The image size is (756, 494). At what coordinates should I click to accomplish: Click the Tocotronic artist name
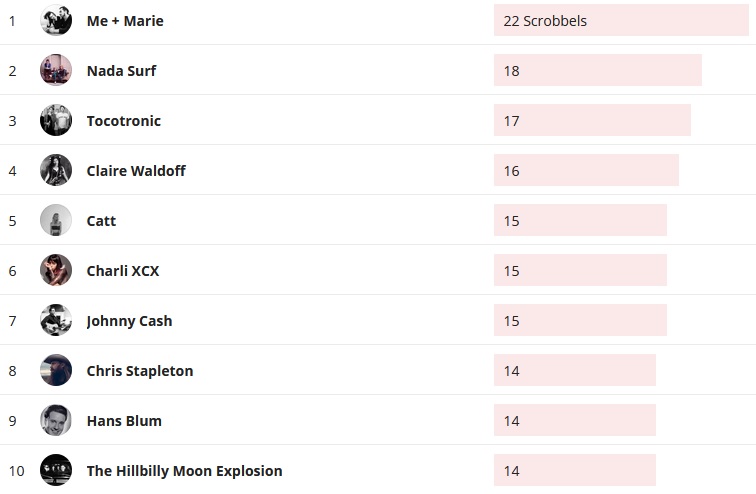pyautogui.click(x=124, y=121)
